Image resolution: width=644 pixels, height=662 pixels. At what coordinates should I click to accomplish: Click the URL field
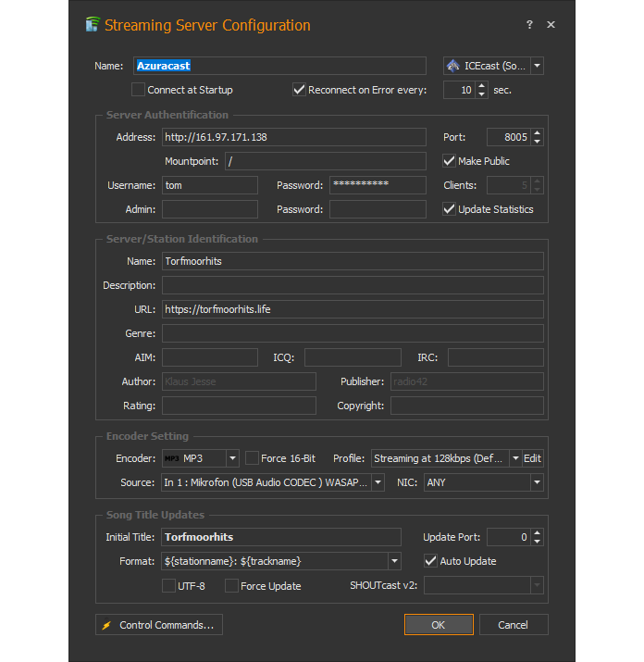click(x=353, y=309)
